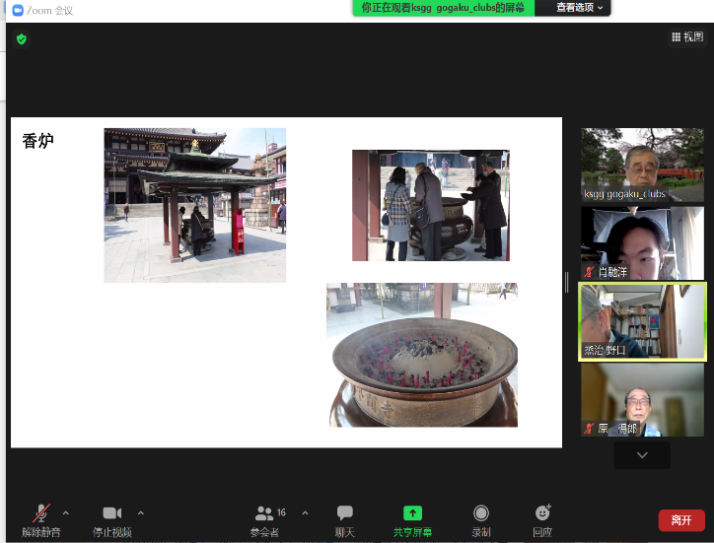The height and width of the screenshot is (543, 714).
Task: Unmute microphone (解除静音)
Action: click(x=41, y=513)
